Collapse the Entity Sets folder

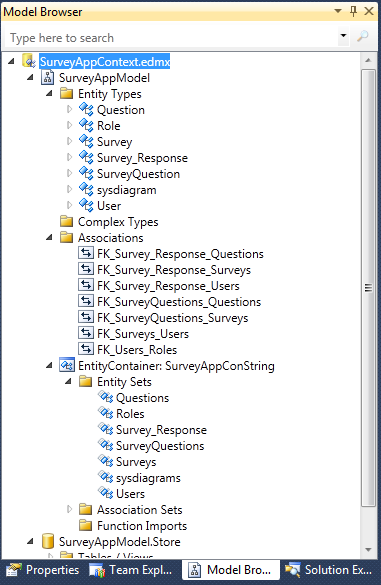(x=69, y=382)
